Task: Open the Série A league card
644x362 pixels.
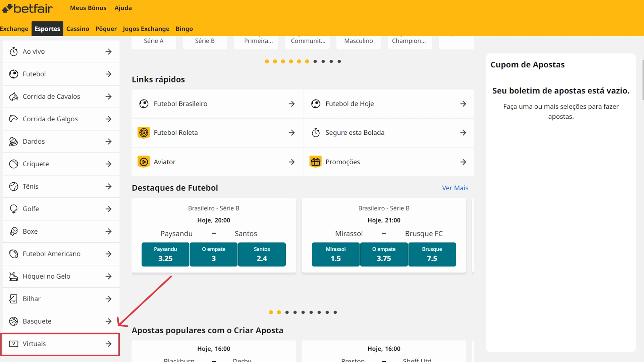Action: [154, 43]
